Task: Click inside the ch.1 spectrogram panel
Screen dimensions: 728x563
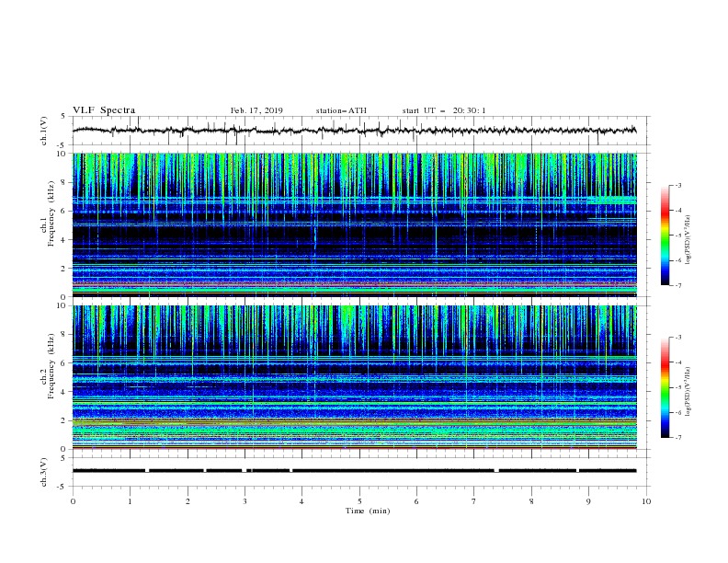Action: click(355, 224)
